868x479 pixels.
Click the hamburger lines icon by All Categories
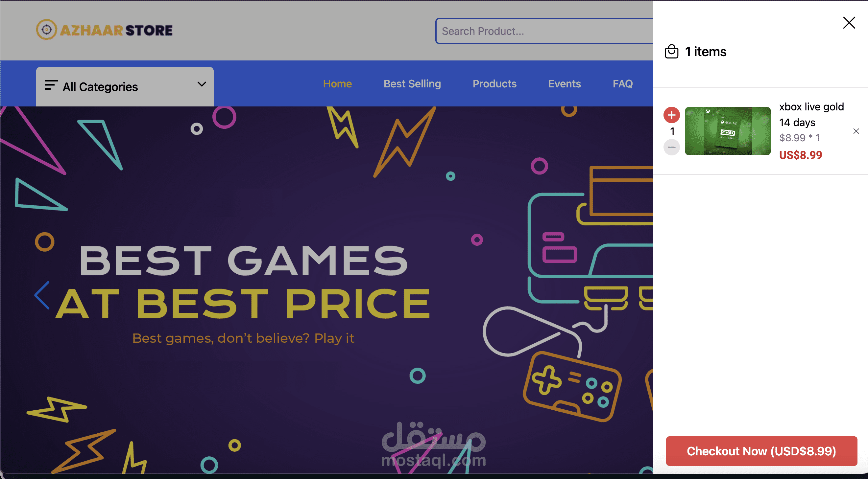click(51, 85)
